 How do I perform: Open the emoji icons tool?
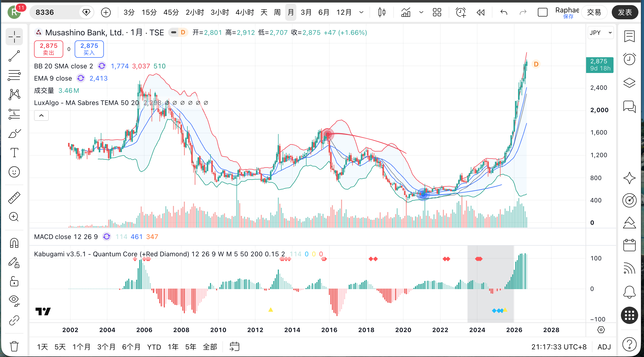pyautogui.click(x=14, y=172)
